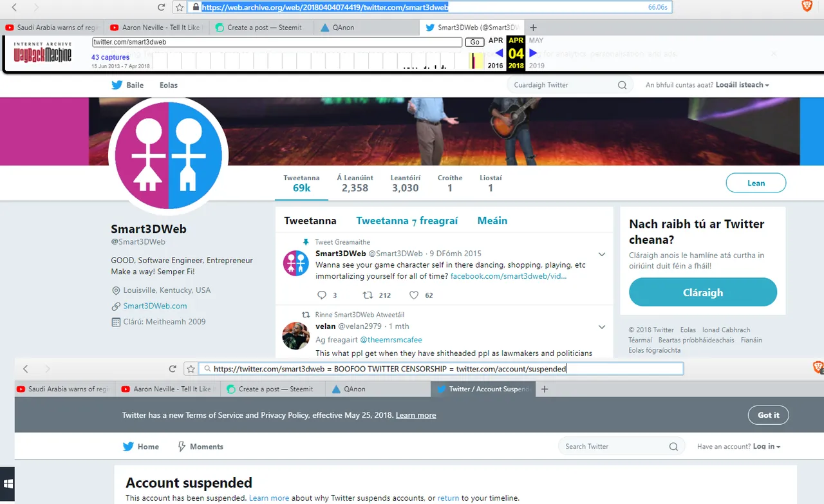
Task: Open new tab with plus in bottom browser
Action: tap(545, 389)
